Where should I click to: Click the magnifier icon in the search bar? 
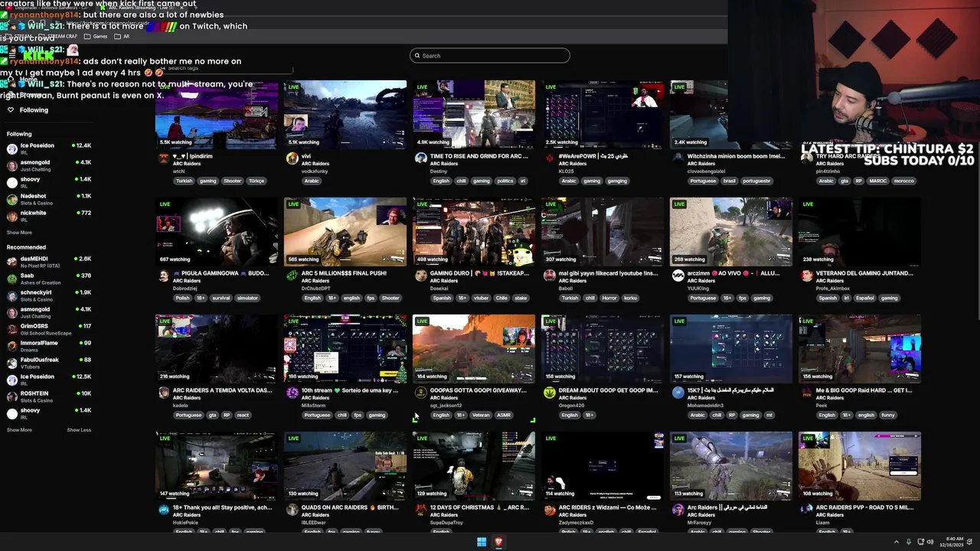click(417, 56)
